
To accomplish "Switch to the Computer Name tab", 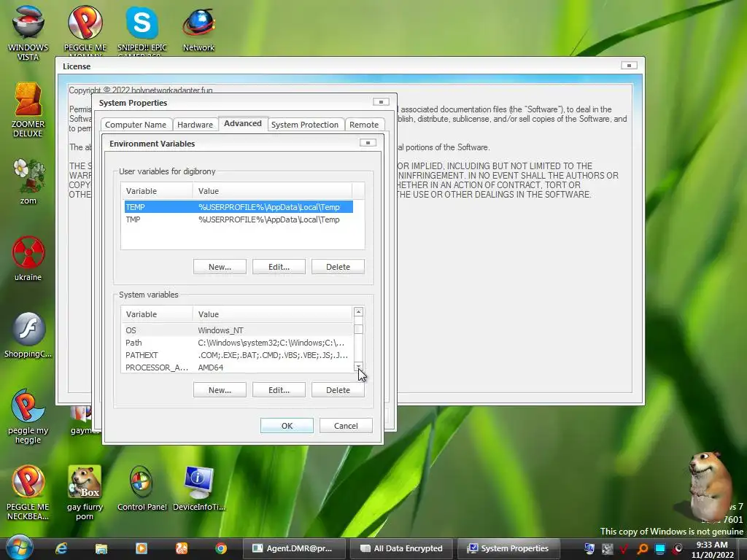I will tap(135, 124).
